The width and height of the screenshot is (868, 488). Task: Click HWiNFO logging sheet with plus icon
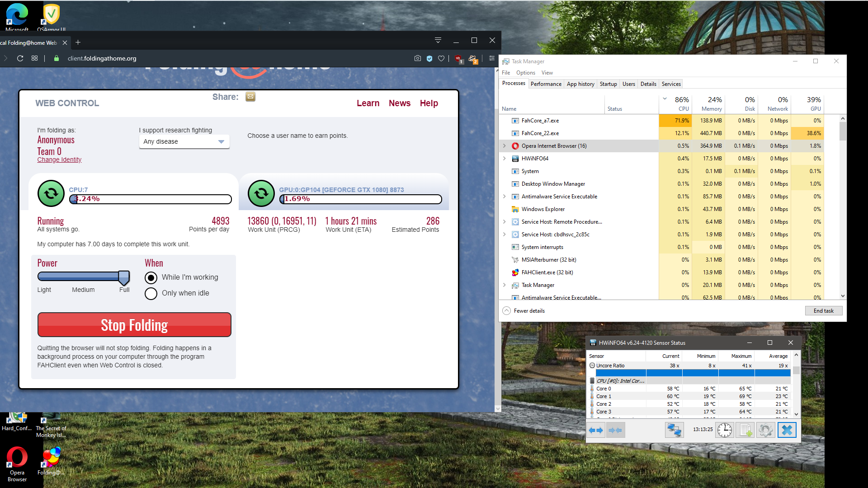(x=745, y=430)
